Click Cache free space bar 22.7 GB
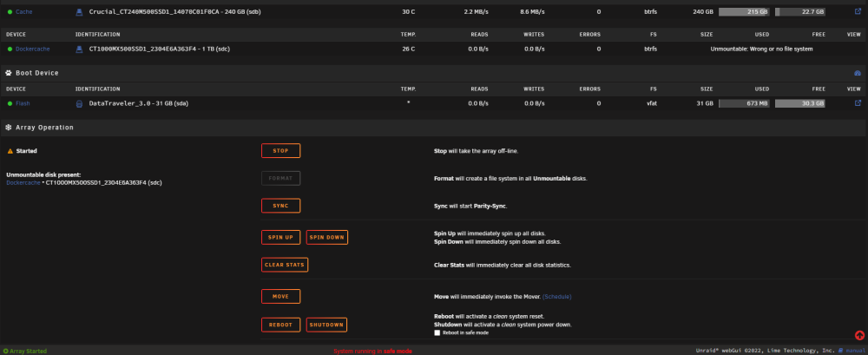Screen dimensions: 868x355 click(x=800, y=11)
